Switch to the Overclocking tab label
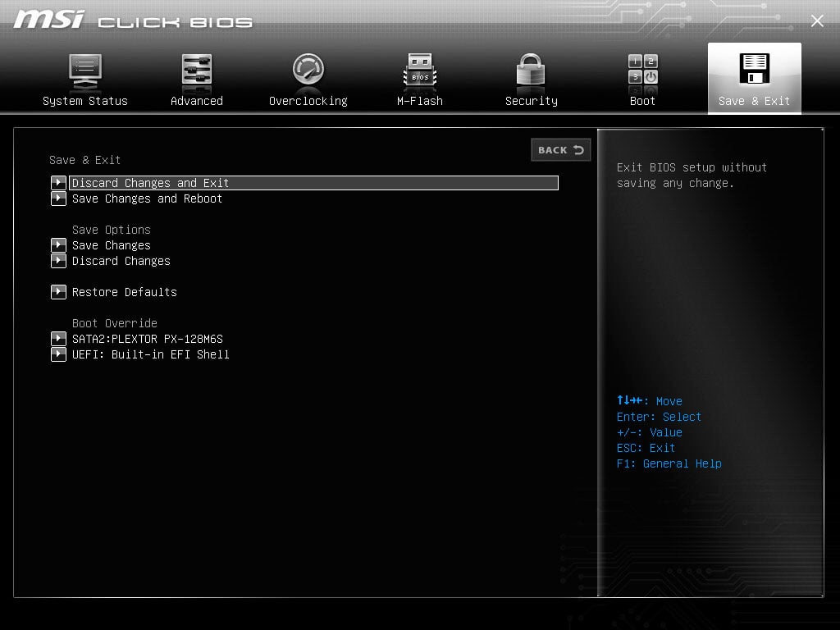The width and height of the screenshot is (840, 630). [x=308, y=101]
